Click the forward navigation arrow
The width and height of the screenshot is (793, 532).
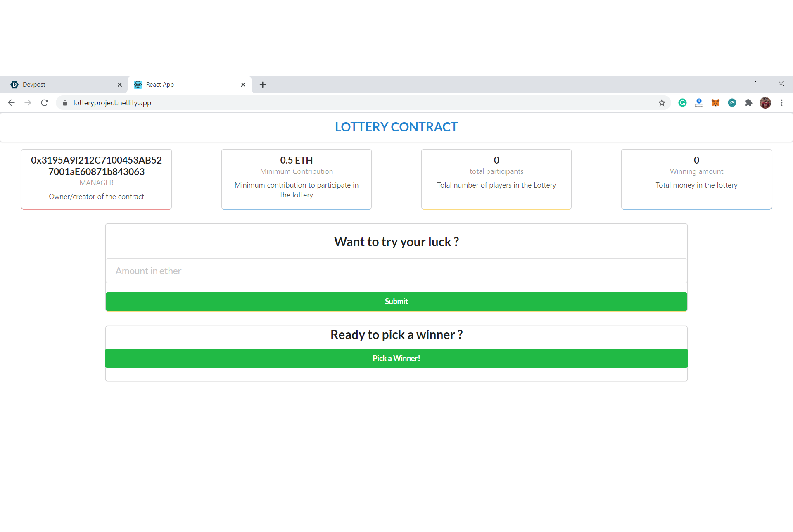point(28,103)
